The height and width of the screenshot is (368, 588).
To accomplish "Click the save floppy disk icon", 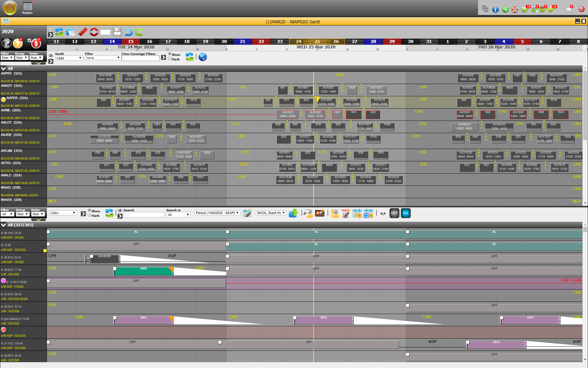I will [117, 32].
